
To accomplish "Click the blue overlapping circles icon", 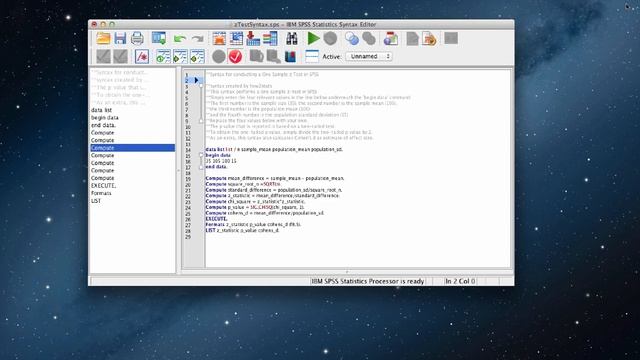I will (x=351, y=38).
